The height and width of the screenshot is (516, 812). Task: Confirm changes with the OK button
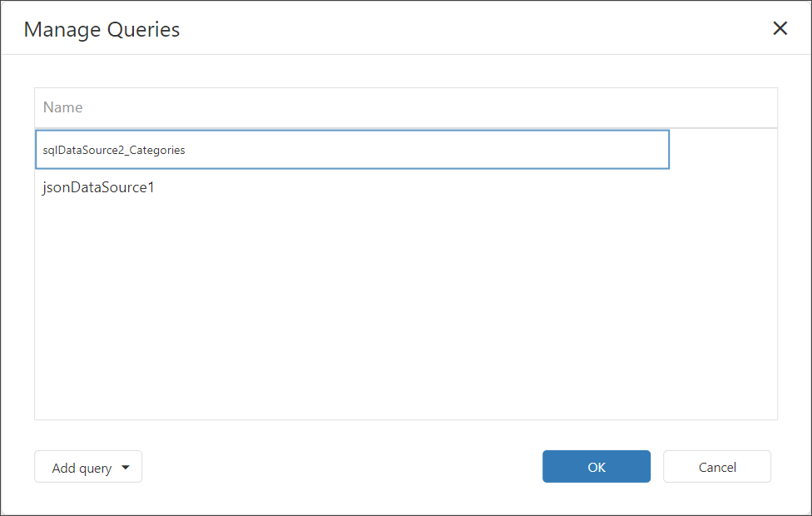coord(597,467)
